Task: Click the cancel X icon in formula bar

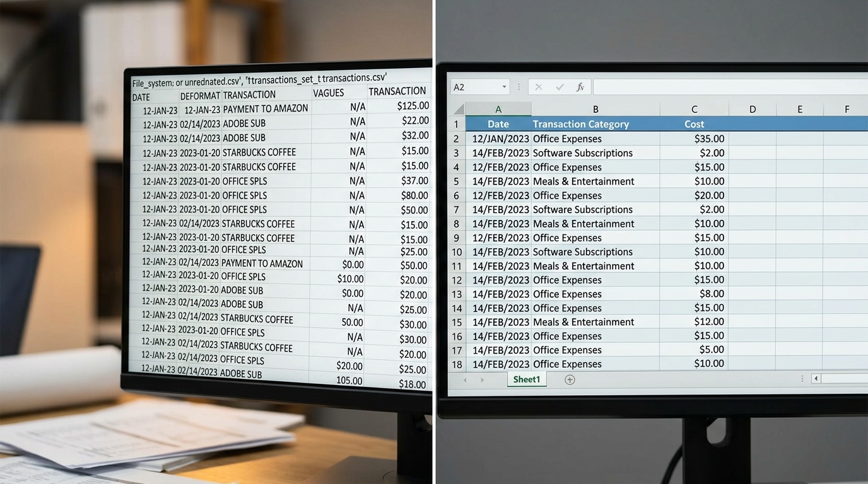Action: coord(539,88)
